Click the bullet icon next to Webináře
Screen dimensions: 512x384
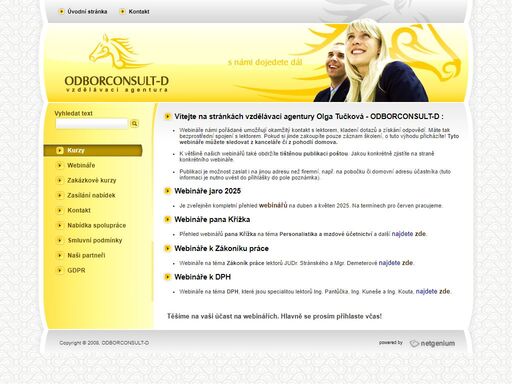click(x=60, y=165)
